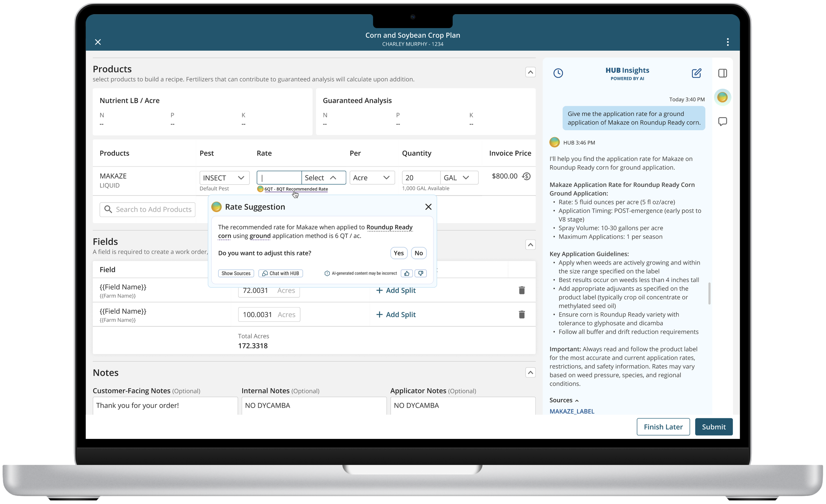Click the Quantity field showing 20

point(421,178)
